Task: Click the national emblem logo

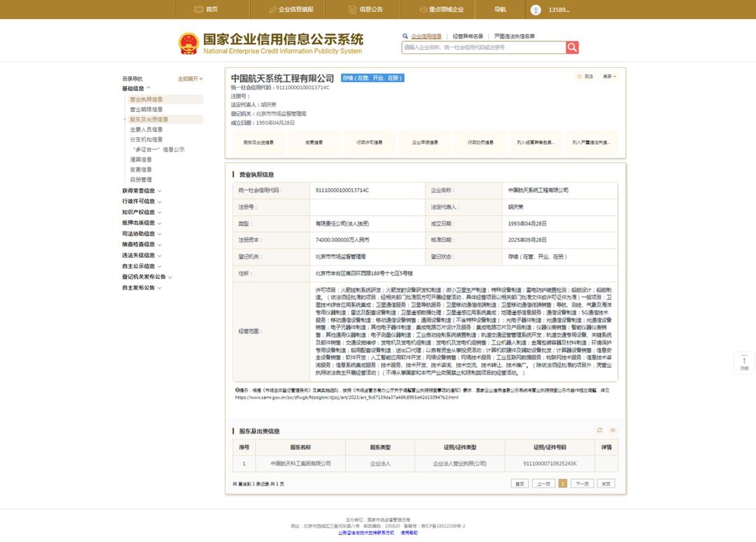Action: tap(188, 43)
